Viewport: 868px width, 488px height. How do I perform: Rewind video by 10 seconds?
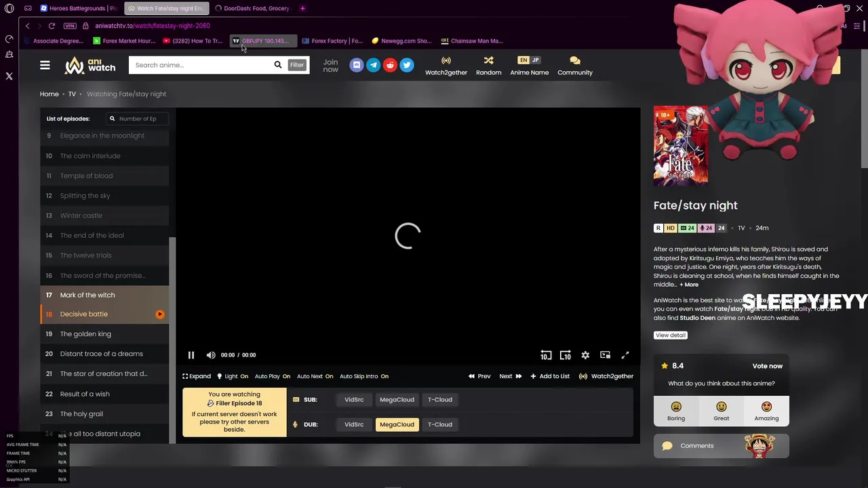[546, 355]
